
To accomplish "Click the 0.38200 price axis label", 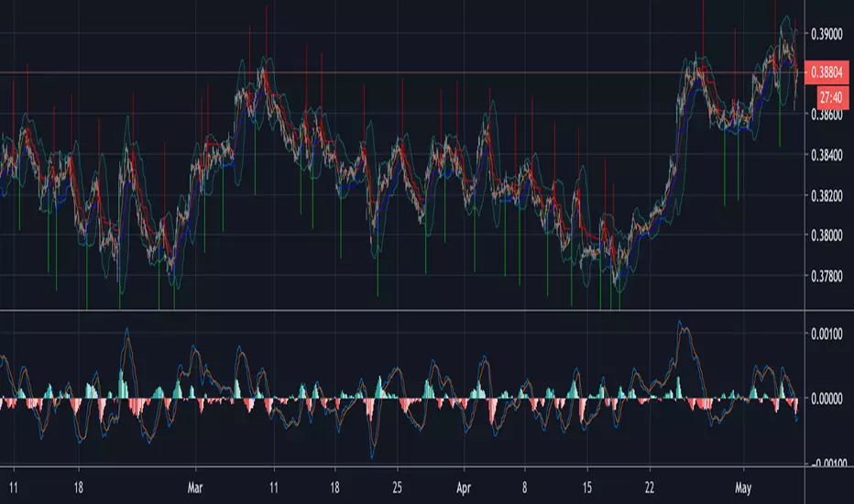I will click(827, 196).
